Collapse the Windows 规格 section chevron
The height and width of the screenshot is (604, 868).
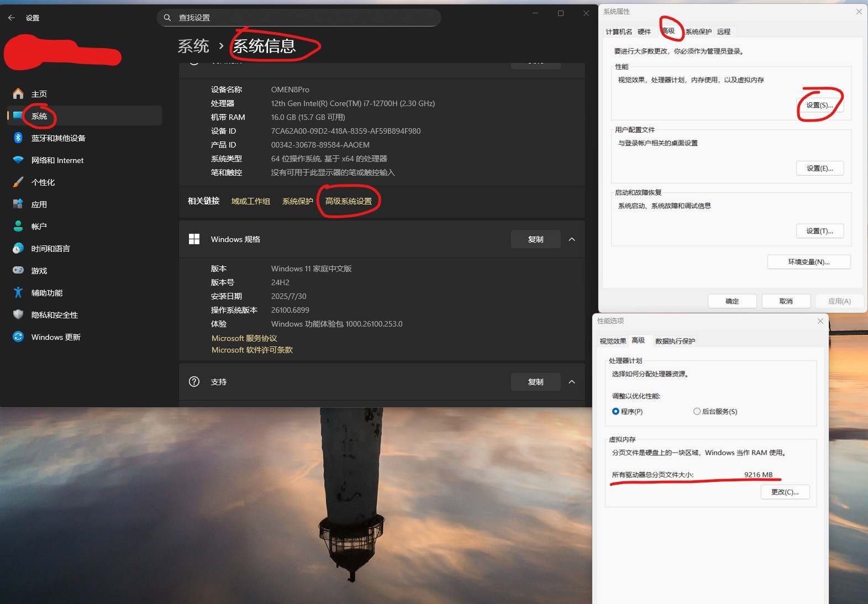tap(572, 239)
